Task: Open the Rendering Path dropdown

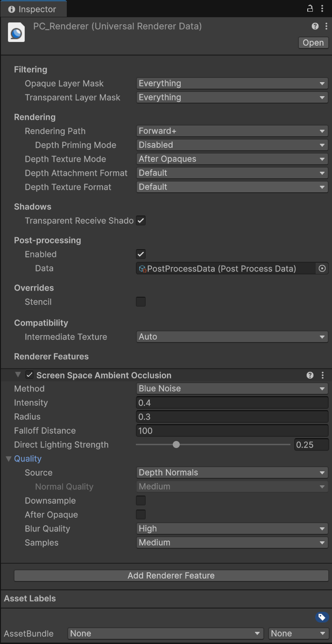Action: (x=232, y=131)
